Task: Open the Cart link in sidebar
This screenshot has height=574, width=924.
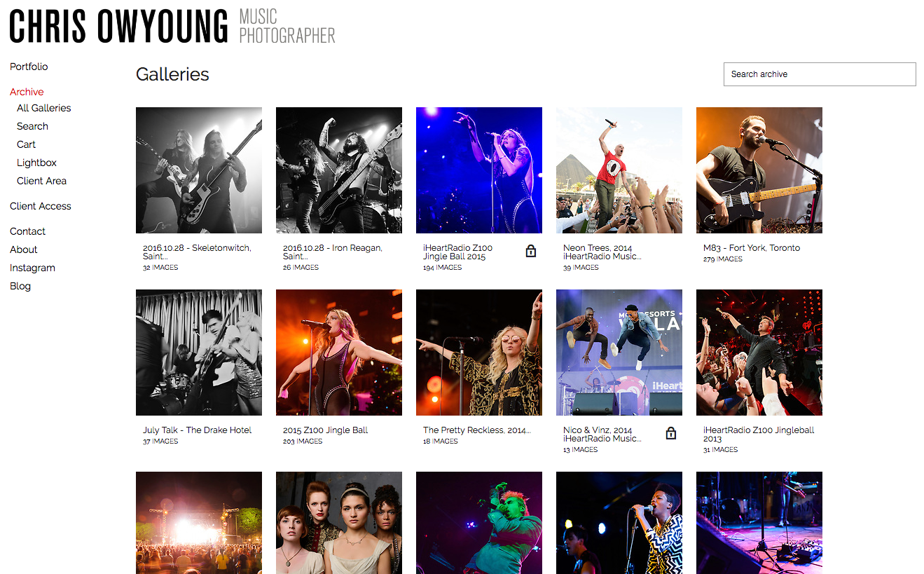Action: [x=26, y=144]
